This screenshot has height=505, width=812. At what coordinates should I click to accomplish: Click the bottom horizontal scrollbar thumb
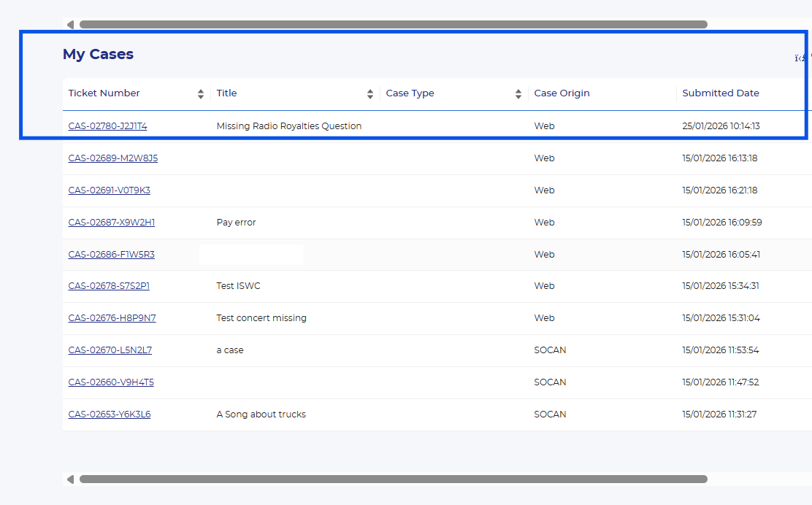coord(393,479)
